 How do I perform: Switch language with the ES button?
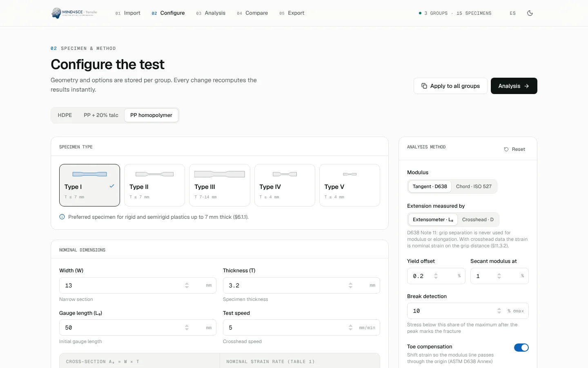512,13
